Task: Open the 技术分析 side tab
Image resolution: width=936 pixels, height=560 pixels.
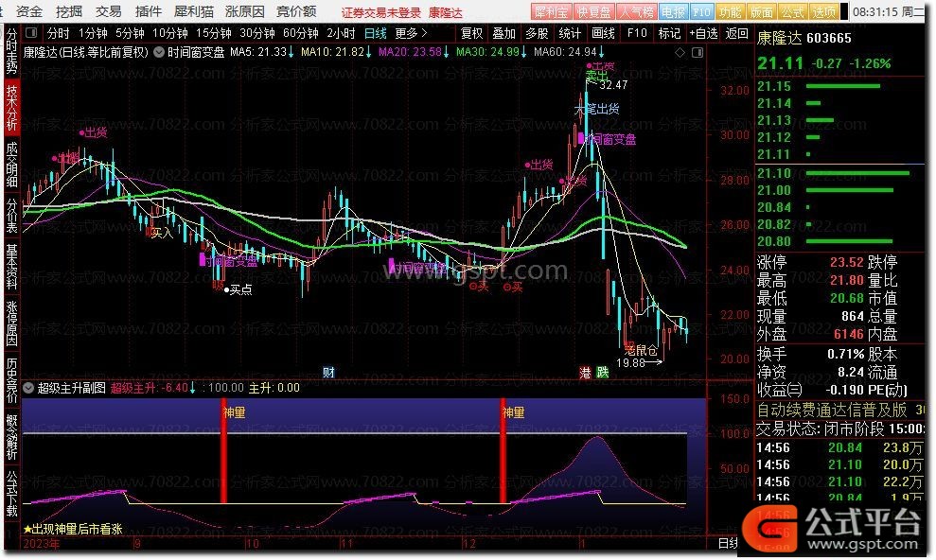Action: click(x=11, y=107)
